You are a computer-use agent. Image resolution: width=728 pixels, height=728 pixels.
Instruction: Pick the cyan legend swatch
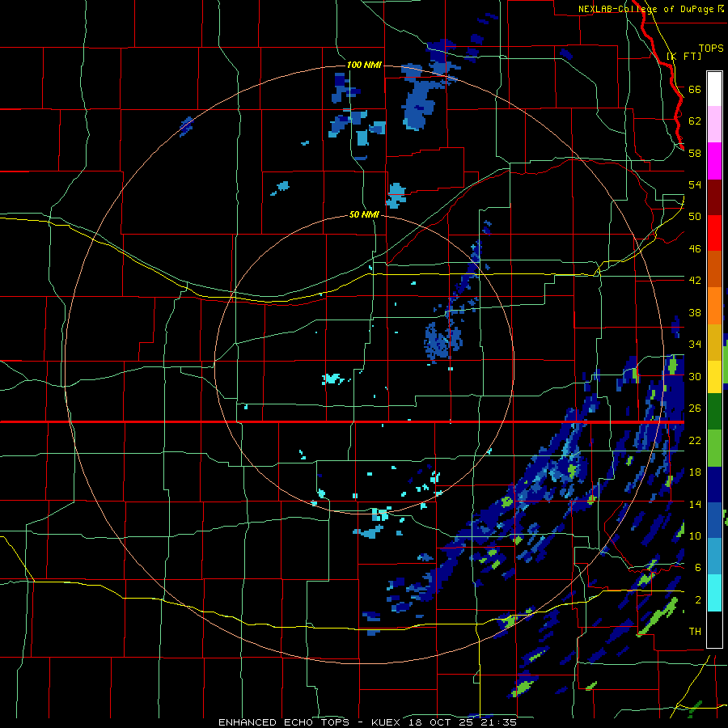(714, 593)
